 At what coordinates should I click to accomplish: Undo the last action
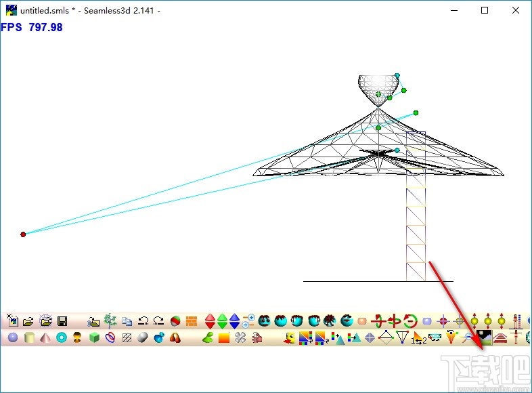pyautogui.click(x=143, y=320)
